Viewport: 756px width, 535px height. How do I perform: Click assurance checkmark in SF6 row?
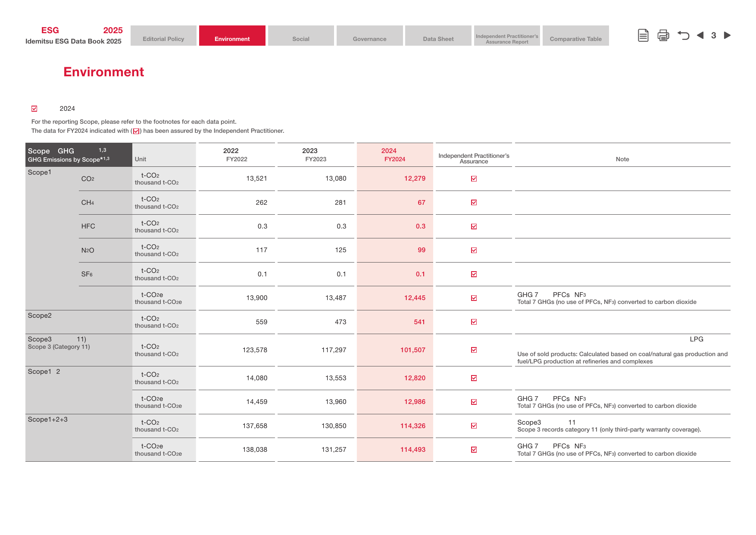[x=474, y=274]
